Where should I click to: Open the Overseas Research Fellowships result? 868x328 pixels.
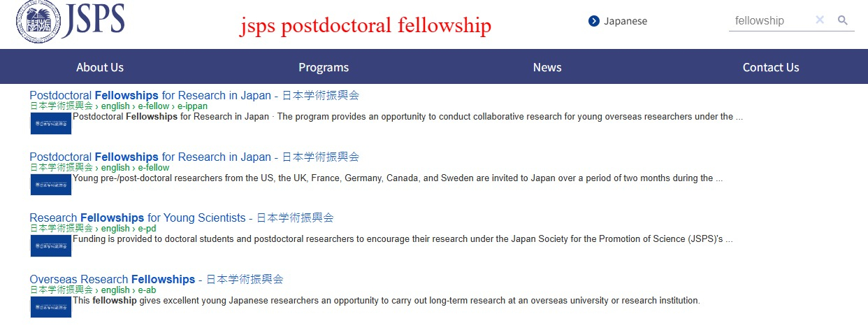[x=157, y=279]
